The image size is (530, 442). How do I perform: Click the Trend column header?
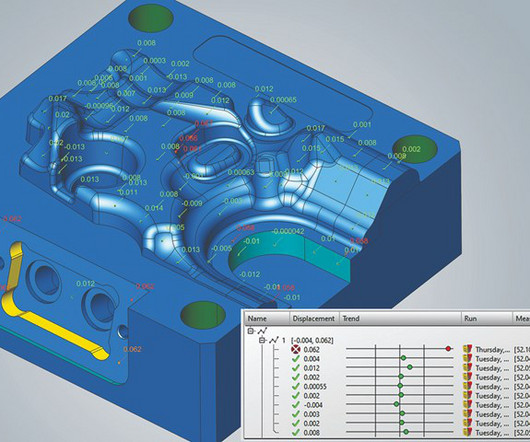[x=400, y=318]
